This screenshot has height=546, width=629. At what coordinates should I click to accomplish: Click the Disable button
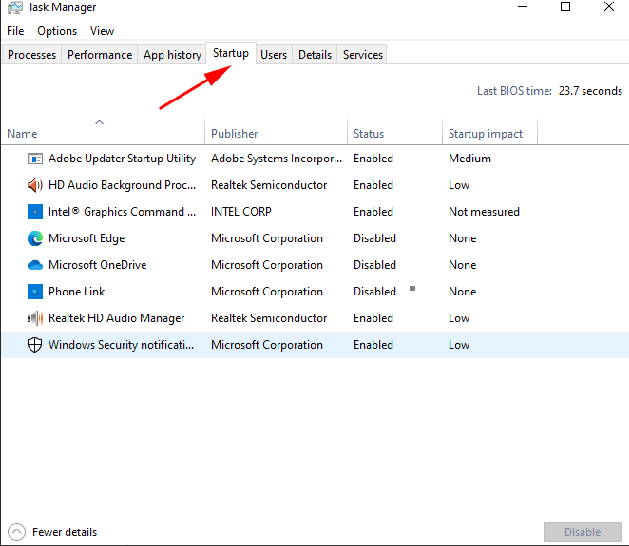(582, 532)
